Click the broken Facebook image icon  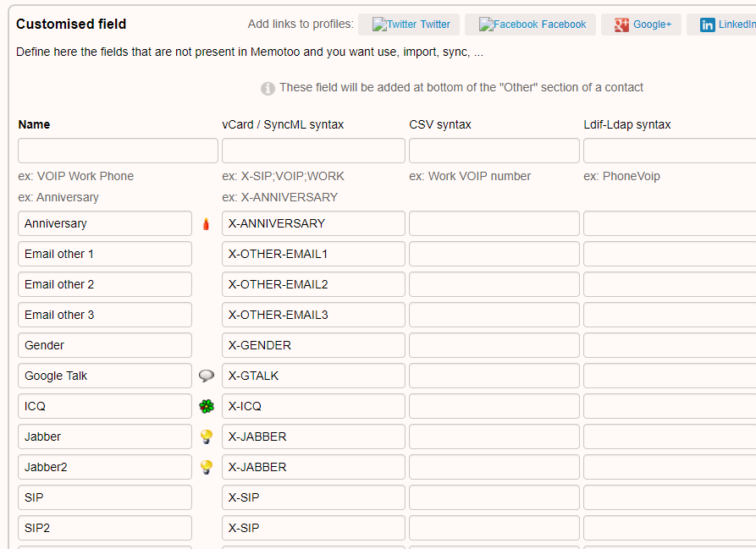tap(486, 25)
